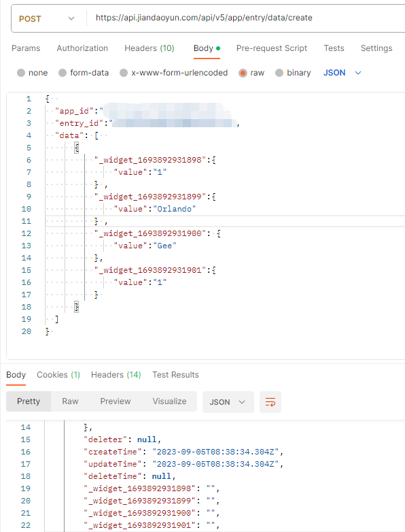
Task: Select the form-data radio button
Action: [x=63, y=73]
